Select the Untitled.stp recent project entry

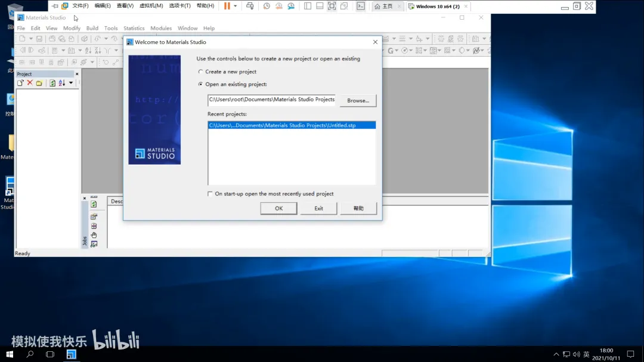coord(292,125)
